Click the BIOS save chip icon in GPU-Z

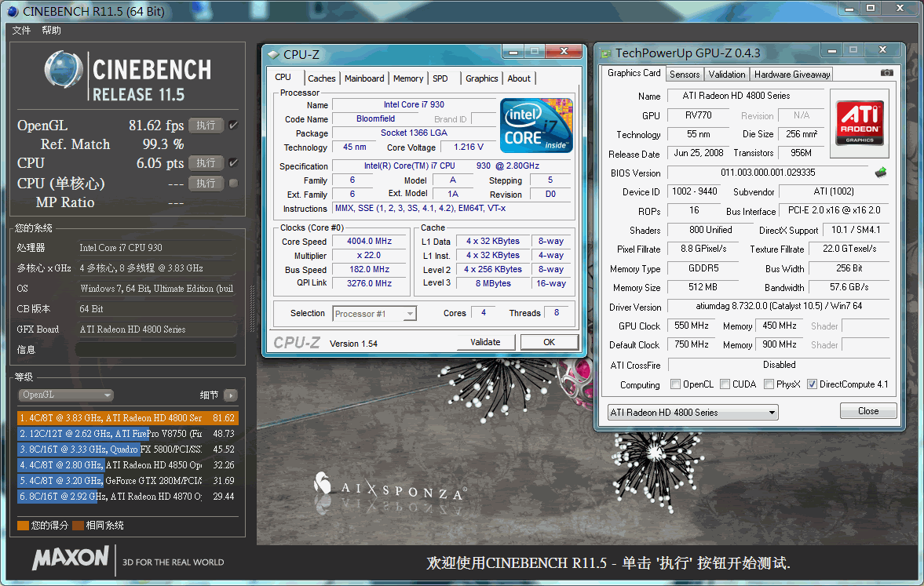pos(880,173)
